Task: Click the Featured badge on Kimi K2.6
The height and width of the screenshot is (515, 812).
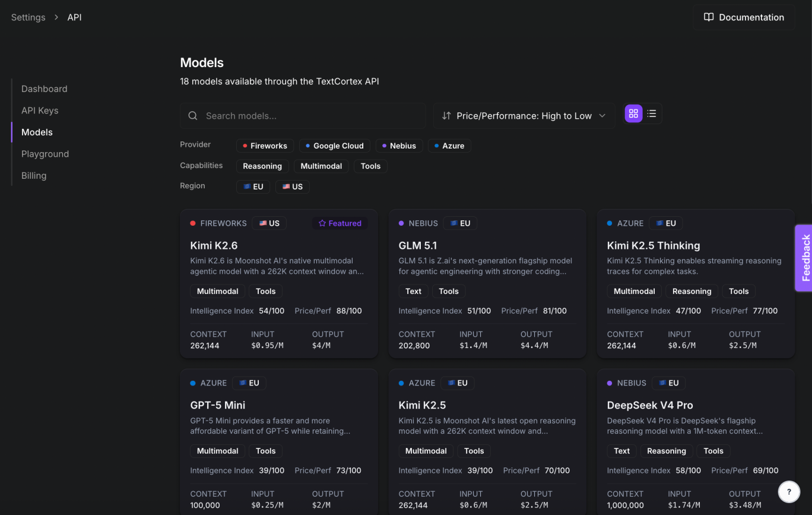Action: pos(340,223)
